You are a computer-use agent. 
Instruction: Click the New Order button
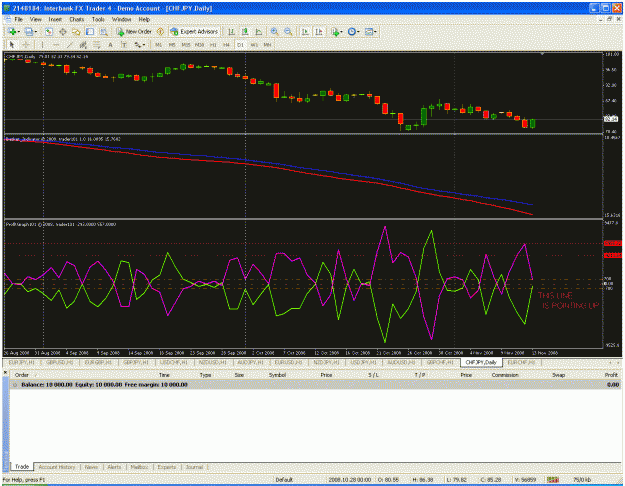tap(134, 31)
